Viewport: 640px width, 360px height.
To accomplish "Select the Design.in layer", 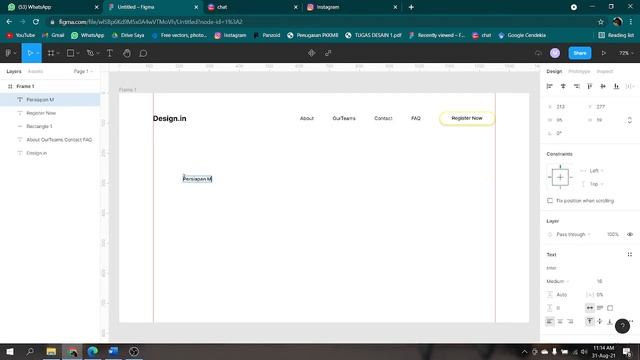I will click(x=50, y=153).
